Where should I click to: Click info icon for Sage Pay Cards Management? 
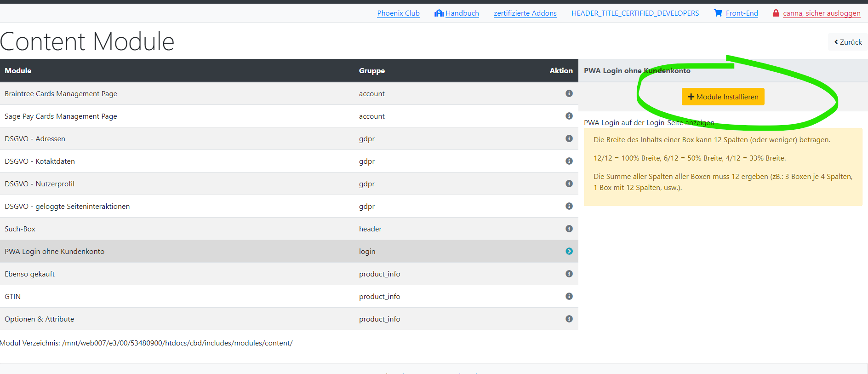pyautogui.click(x=569, y=116)
